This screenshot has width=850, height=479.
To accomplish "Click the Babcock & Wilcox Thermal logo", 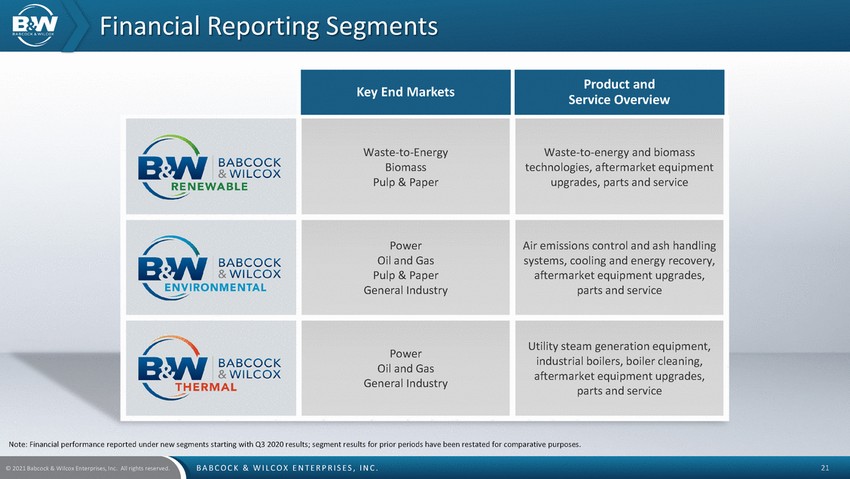I will (x=210, y=368).
